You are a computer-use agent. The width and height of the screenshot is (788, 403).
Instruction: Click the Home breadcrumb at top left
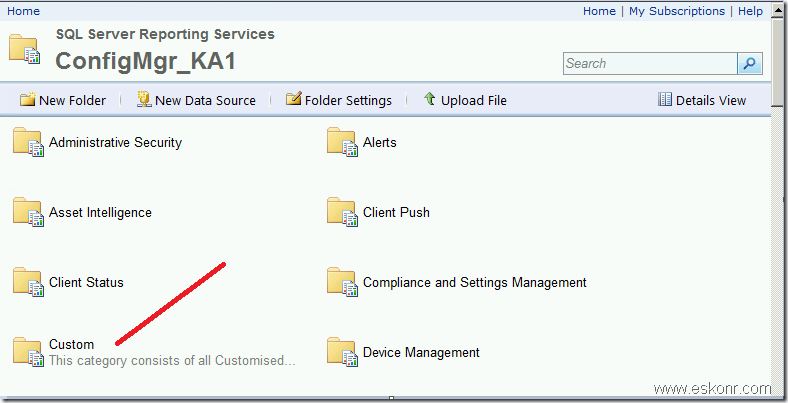click(x=24, y=11)
